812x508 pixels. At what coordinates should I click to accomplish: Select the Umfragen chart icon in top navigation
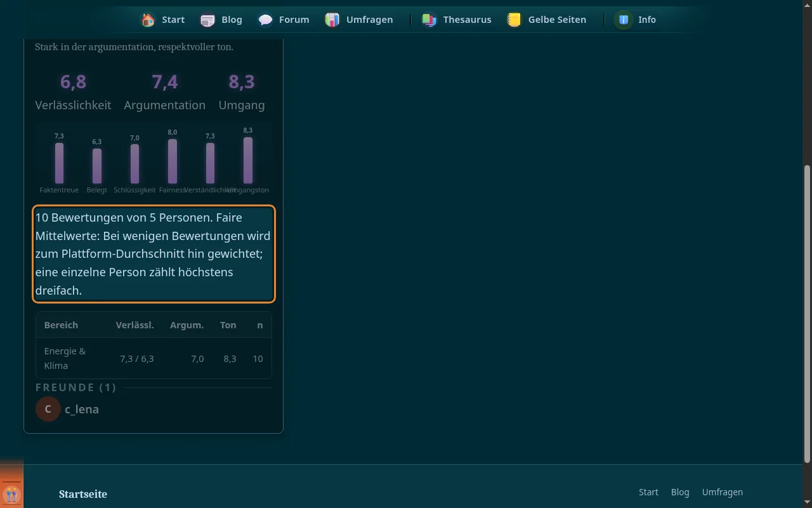332,20
